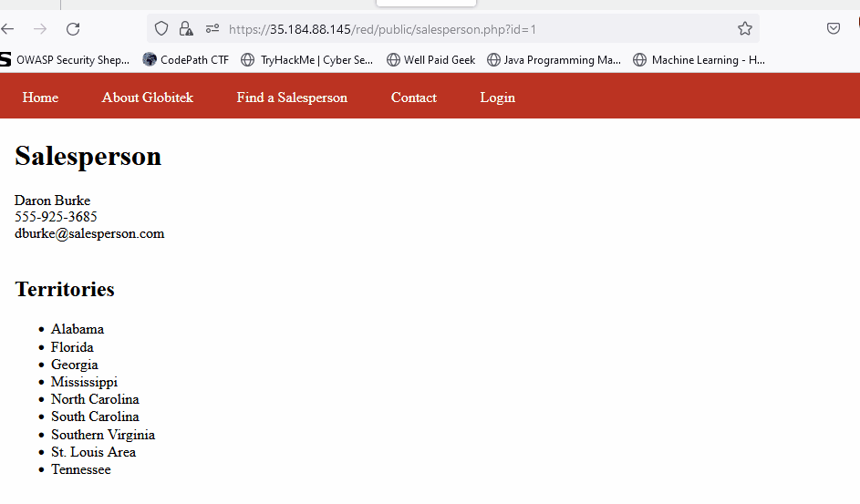Click the Territories heading
The width and height of the screenshot is (860, 504).
[x=65, y=289]
